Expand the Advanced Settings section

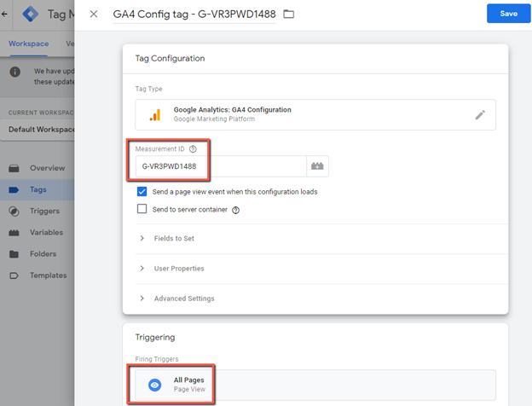(x=321, y=299)
